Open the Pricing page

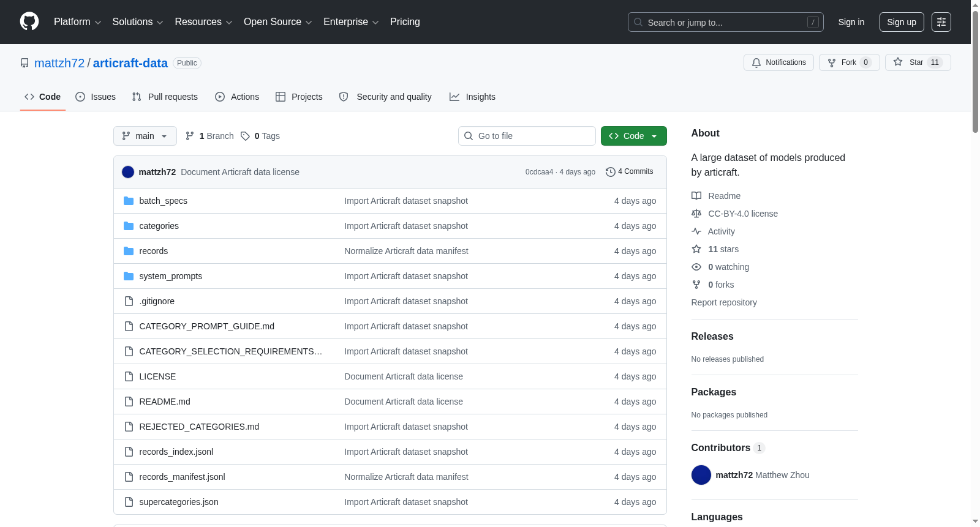coord(405,22)
